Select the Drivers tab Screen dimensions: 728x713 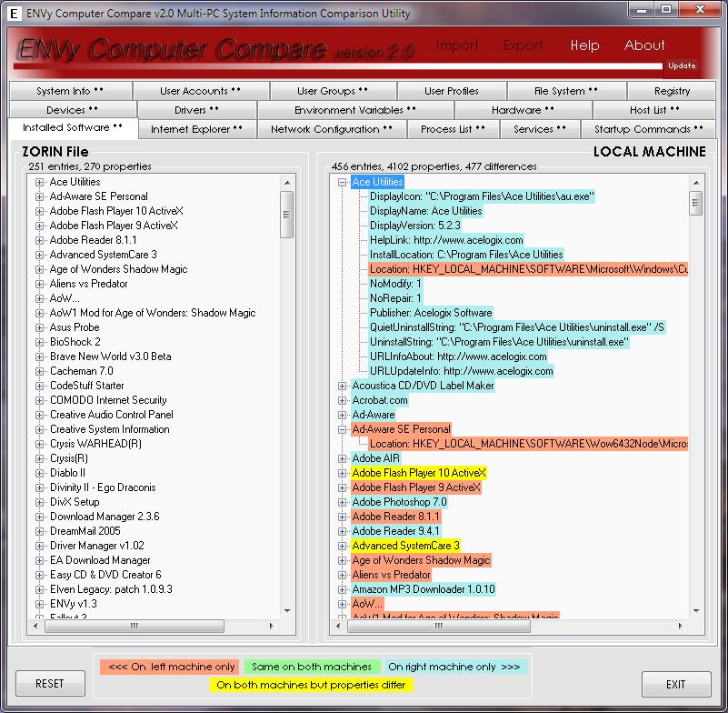[197, 110]
